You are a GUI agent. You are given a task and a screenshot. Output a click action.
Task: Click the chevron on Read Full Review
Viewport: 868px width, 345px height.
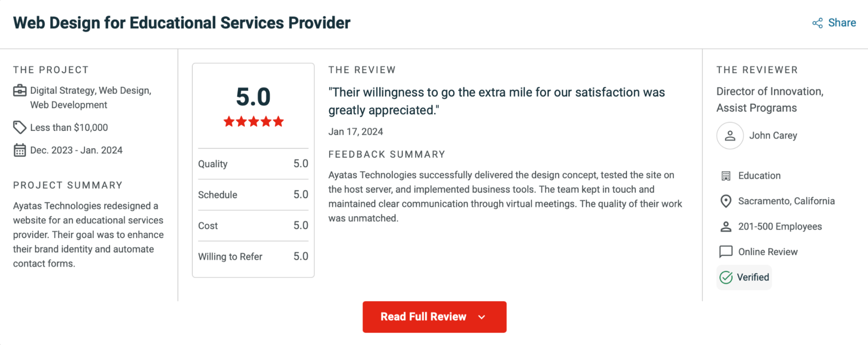tap(482, 317)
